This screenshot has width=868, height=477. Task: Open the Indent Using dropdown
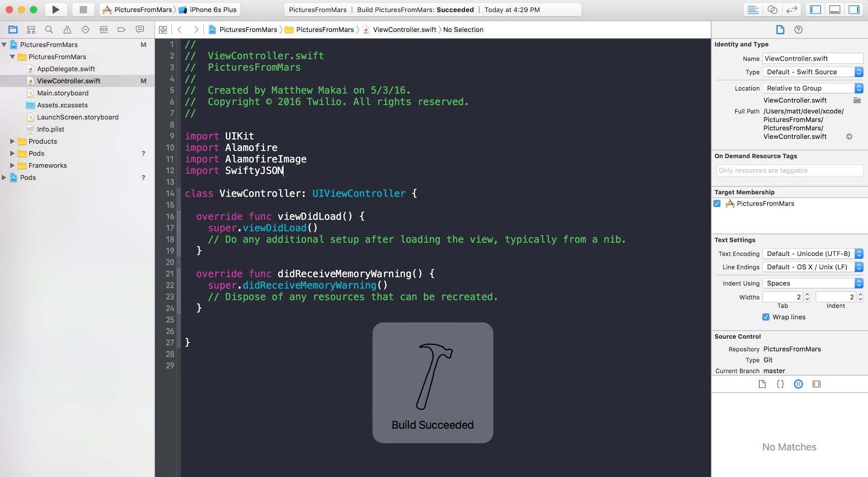pyautogui.click(x=813, y=283)
